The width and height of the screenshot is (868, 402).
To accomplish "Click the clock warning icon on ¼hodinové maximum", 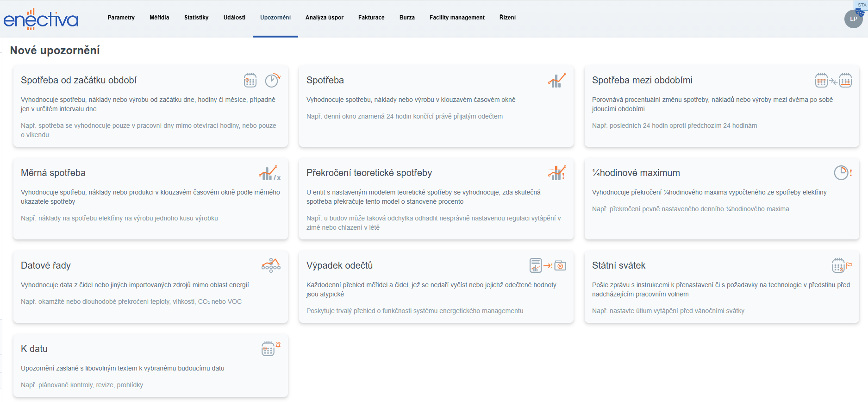I will tap(843, 173).
